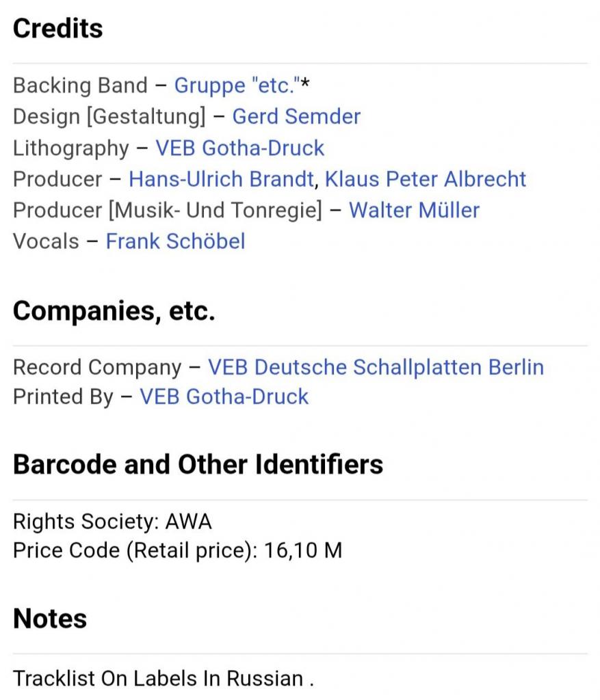The width and height of the screenshot is (600, 700).
Task: Open Hans-Ulrich Brandt producer link
Action: 222,179
